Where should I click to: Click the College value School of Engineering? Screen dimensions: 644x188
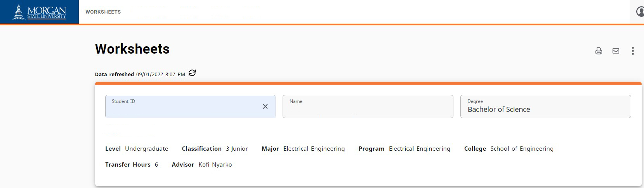(x=522, y=149)
